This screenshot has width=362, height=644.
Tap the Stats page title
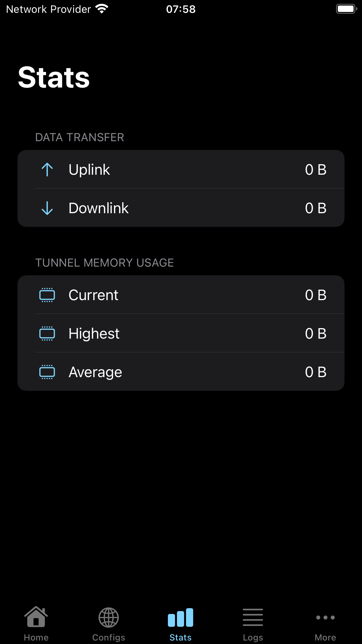click(54, 77)
